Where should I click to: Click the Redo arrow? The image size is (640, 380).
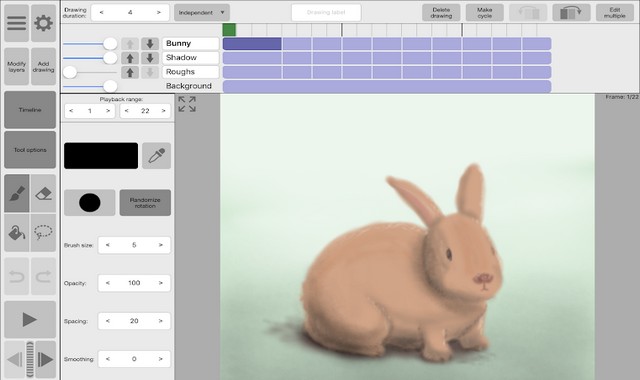point(43,276)
